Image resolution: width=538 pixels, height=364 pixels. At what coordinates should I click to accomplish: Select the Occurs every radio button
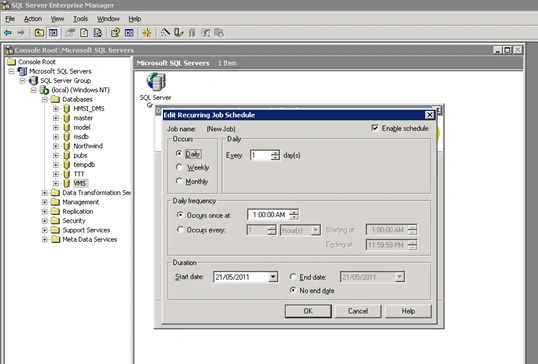(180, 229)
